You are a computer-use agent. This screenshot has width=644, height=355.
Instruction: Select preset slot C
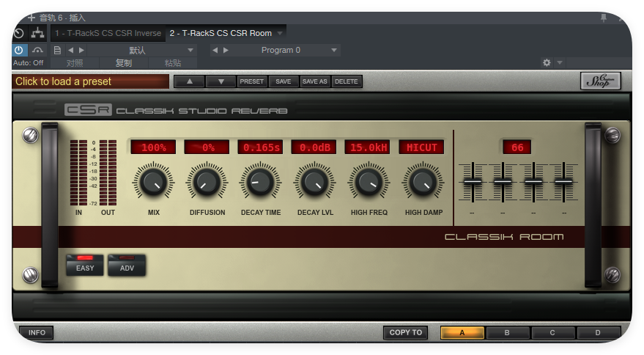coord(552,332)
